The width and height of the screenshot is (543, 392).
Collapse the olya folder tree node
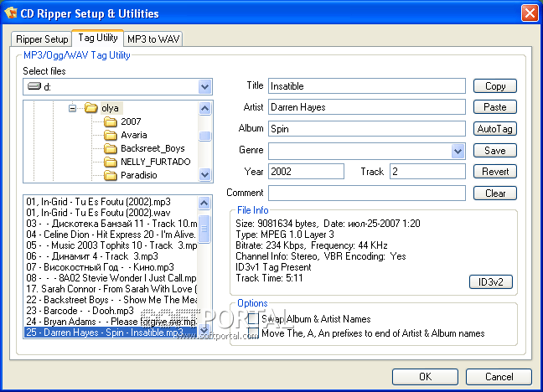pos(72,108)
